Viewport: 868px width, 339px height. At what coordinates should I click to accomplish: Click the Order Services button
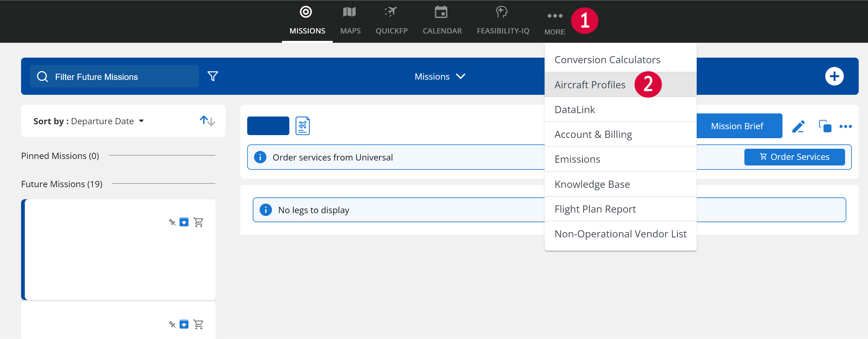click(794, 157)
